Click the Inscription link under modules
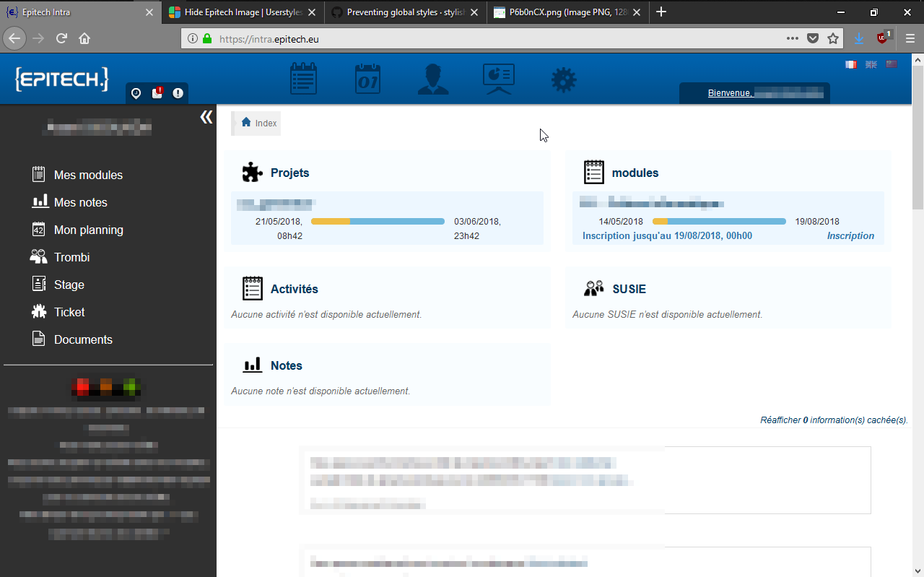 [850, 236]
